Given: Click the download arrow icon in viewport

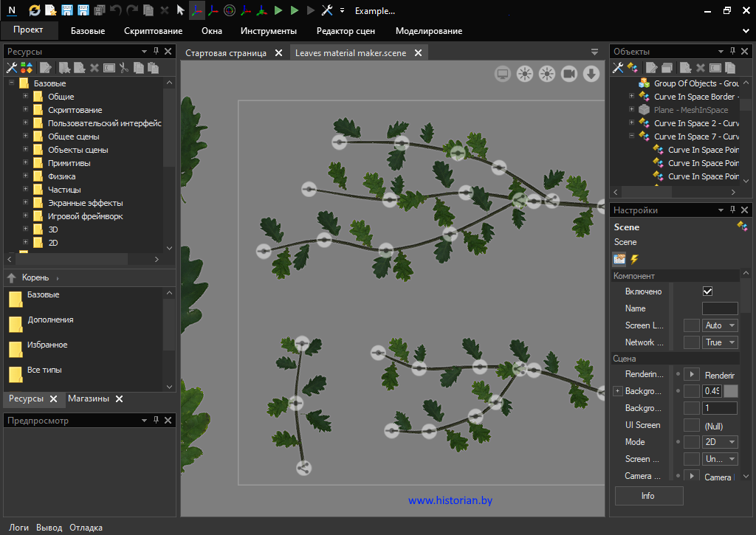Looking at the screenshot, I should pos(591,74).
